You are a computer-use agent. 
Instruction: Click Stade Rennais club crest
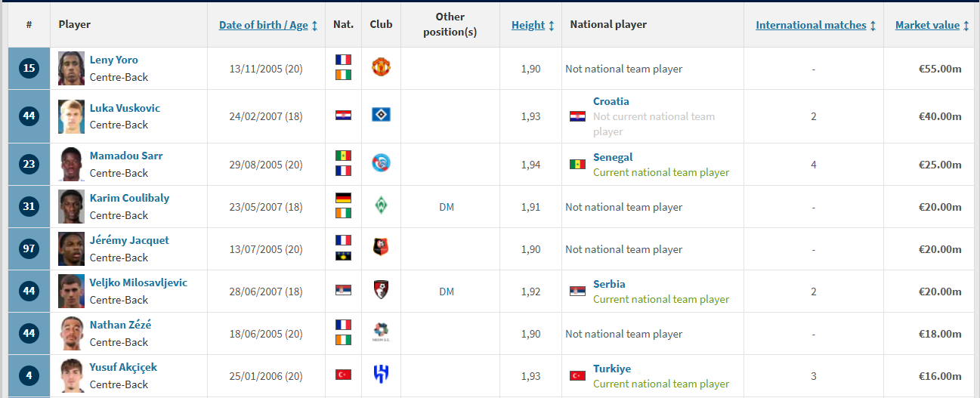pos(381,248)
